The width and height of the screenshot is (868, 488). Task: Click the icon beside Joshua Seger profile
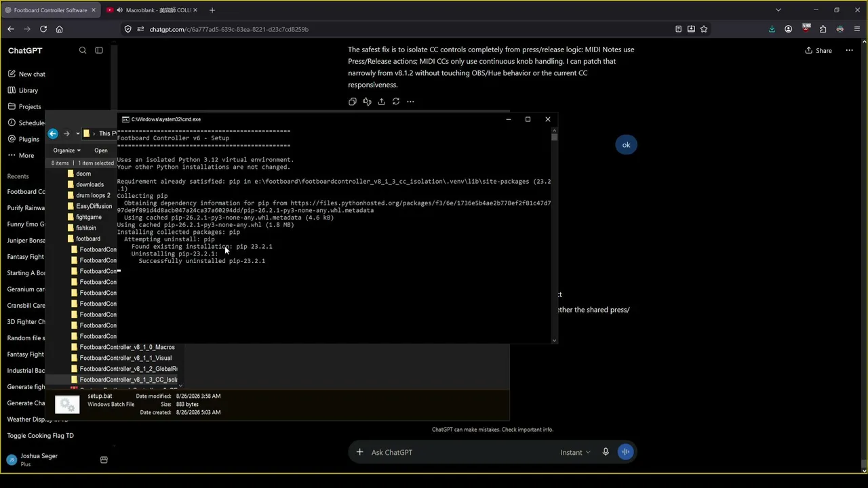[104, 460]
